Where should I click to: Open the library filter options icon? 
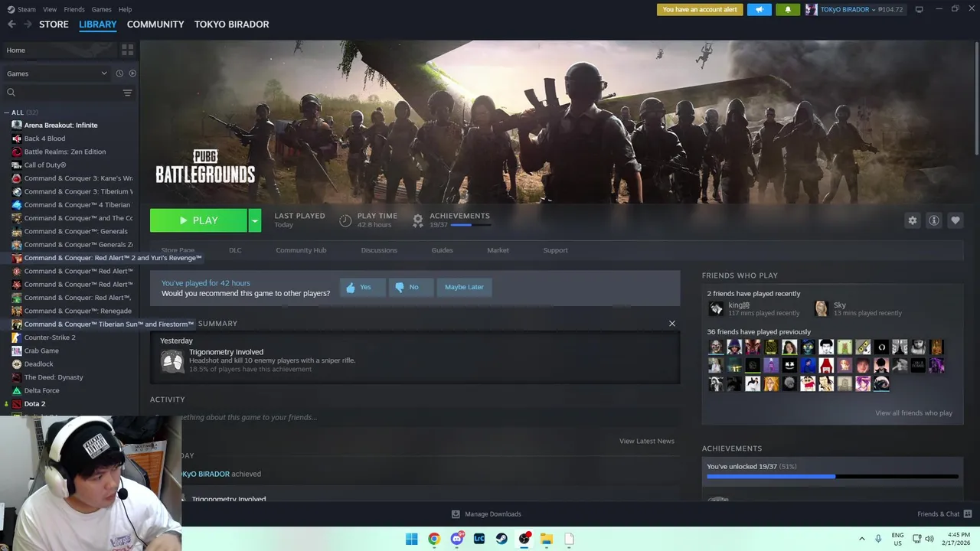pyautogui.click(x=127, y=93)
